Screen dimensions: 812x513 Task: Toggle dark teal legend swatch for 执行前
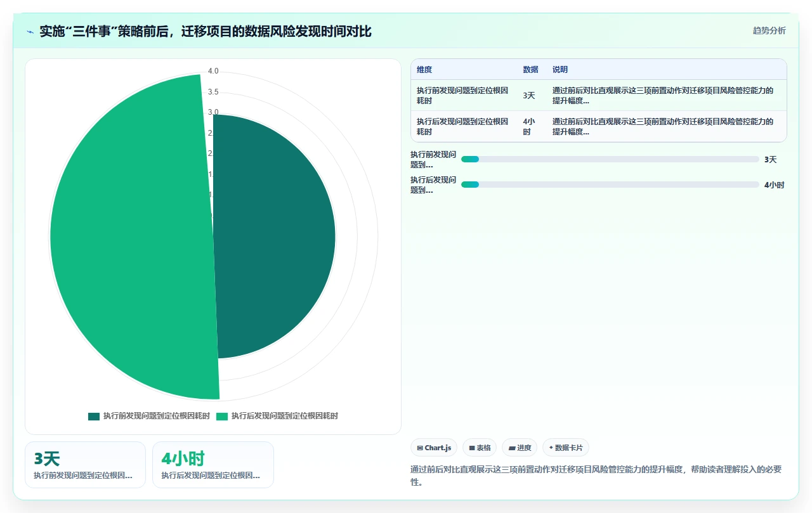[x=94, y=416]
